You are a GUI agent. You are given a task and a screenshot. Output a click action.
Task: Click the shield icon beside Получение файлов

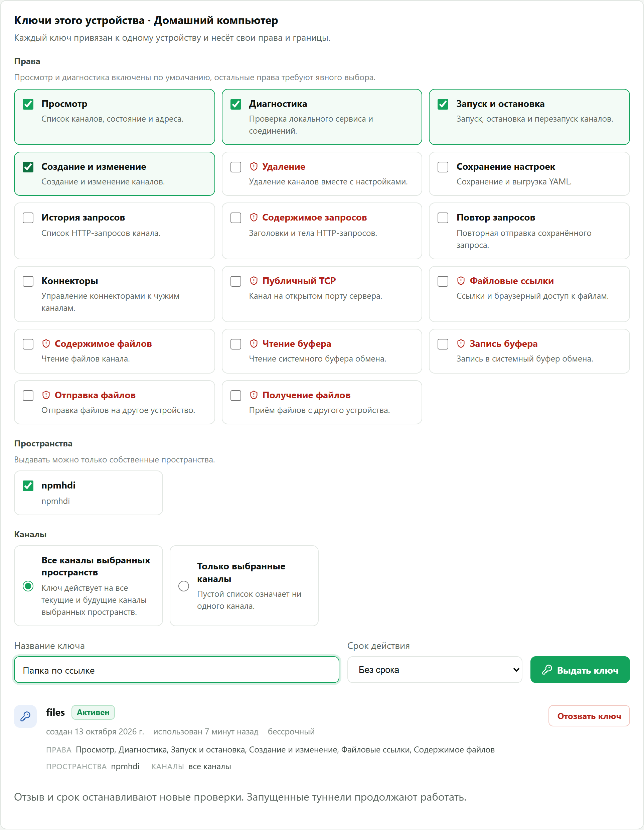[254, 395]
